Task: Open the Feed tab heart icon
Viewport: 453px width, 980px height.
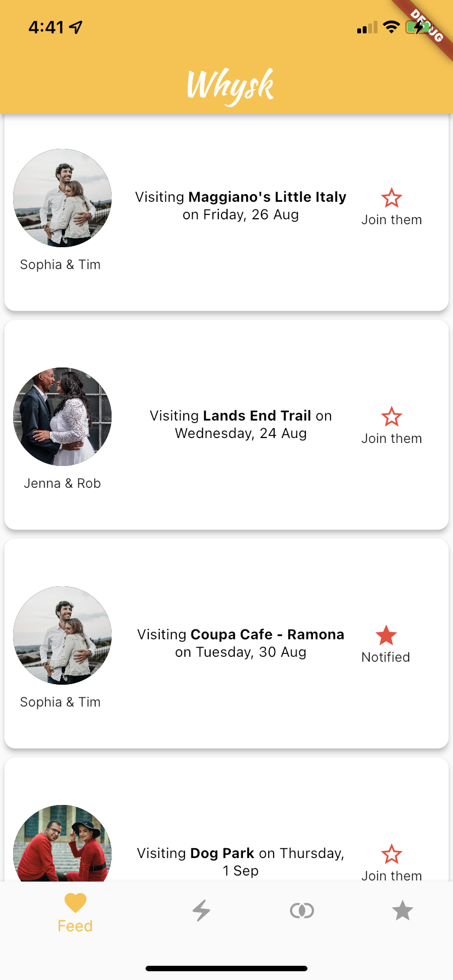Action: tap(75, 903)
